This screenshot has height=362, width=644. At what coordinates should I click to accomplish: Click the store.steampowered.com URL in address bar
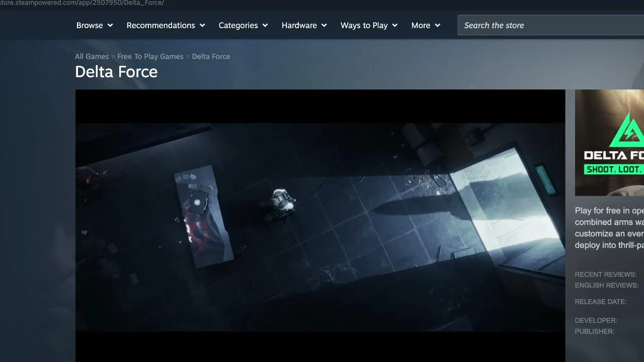pyautogui.click(x=82, y=3)
